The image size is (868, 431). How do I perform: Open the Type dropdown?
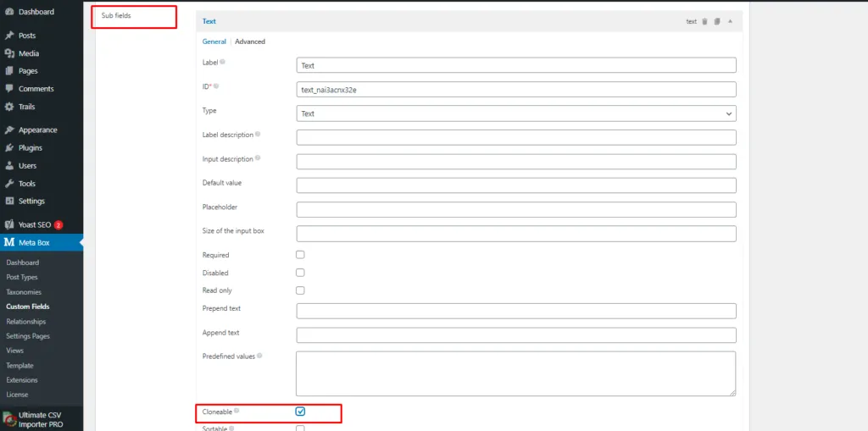[516, 113]
